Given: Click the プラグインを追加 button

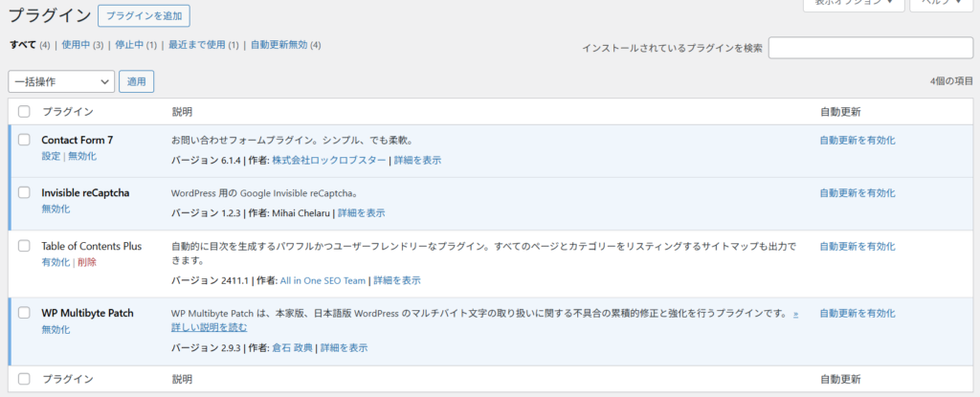Looking at the screenshot, I should 144,15.
